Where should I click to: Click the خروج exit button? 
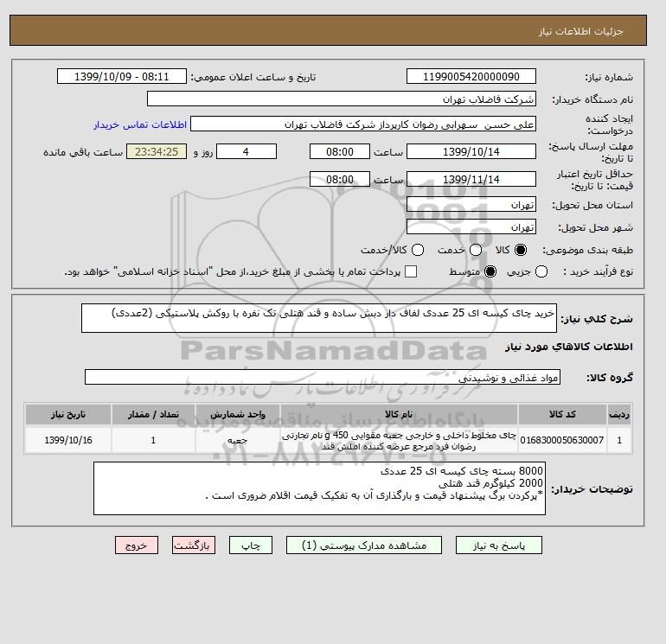(137, 545)
